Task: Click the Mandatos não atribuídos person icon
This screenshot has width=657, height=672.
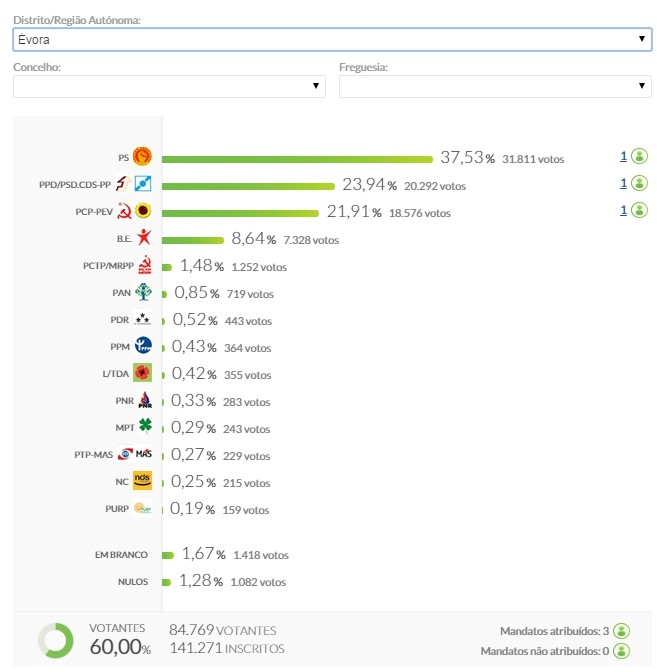Action: coord(621,651)
